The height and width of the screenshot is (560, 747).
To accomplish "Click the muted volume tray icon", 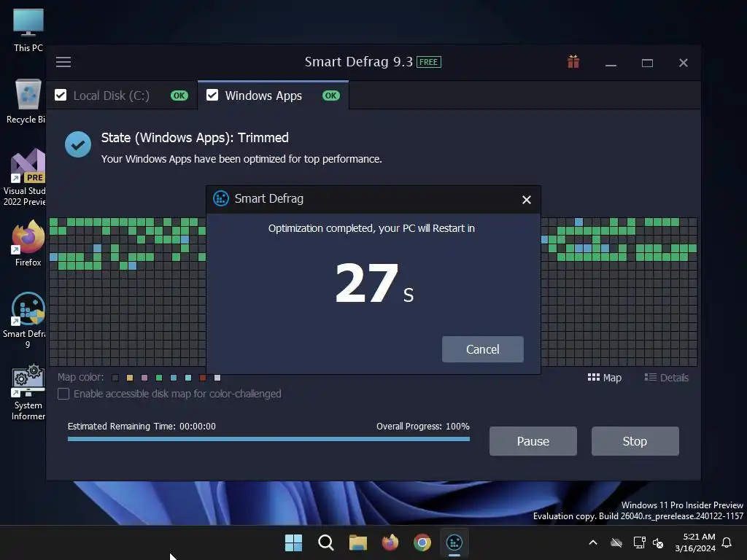I will coord(658,542).
